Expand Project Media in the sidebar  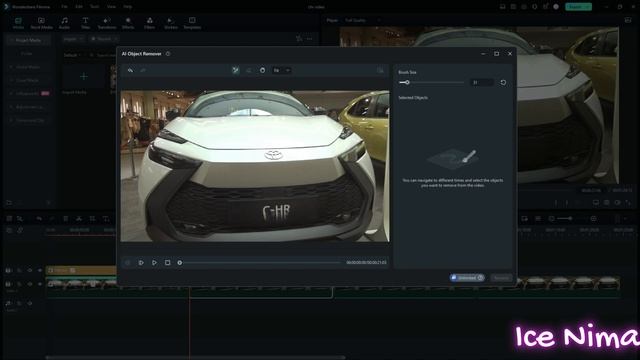point(28,40)
